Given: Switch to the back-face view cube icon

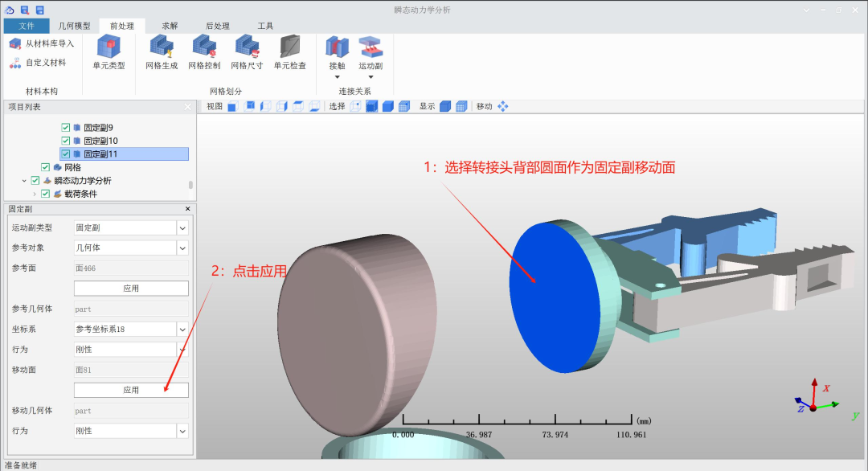Looking at the screenshot, I should pyautogui.click(x=249, y=106).
